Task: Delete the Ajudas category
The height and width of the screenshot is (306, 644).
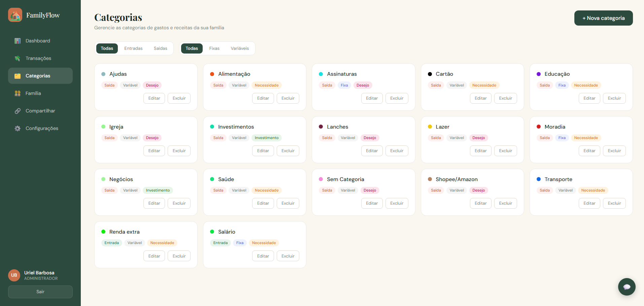Action: click(x=179, y=98)
